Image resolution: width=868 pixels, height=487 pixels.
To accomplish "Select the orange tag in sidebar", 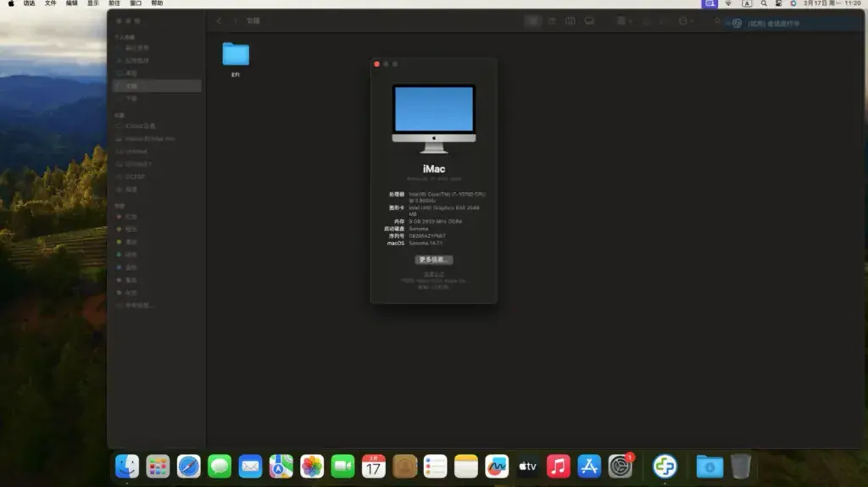I will click(157, 230).
